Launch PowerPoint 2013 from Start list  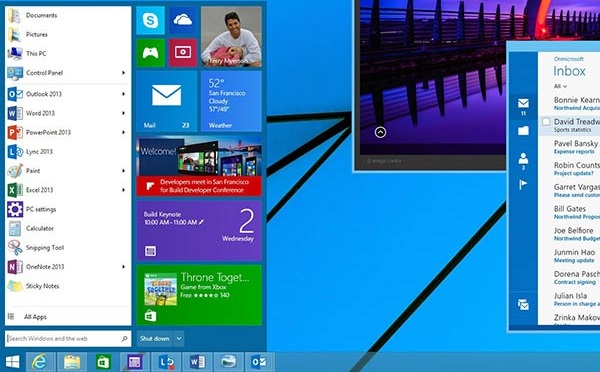(69, 132)
